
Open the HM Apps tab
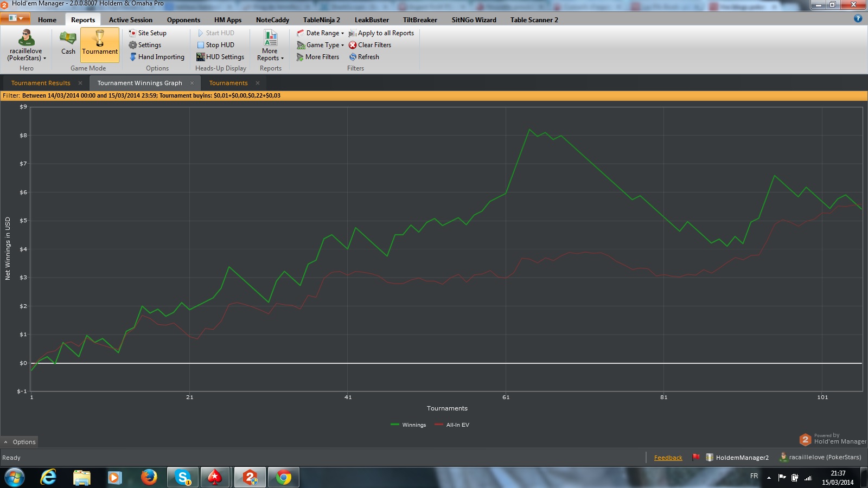[228, 20]
